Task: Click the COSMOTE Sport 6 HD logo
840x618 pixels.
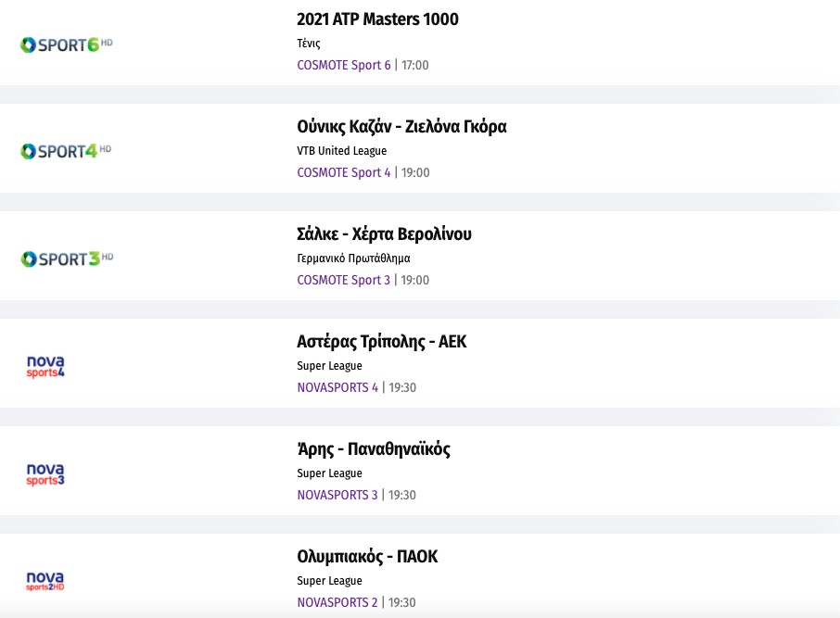Action: 66,44
